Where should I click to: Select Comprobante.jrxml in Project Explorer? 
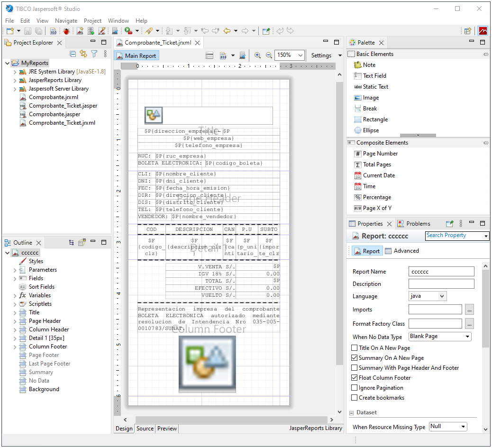tap(49, 97)
